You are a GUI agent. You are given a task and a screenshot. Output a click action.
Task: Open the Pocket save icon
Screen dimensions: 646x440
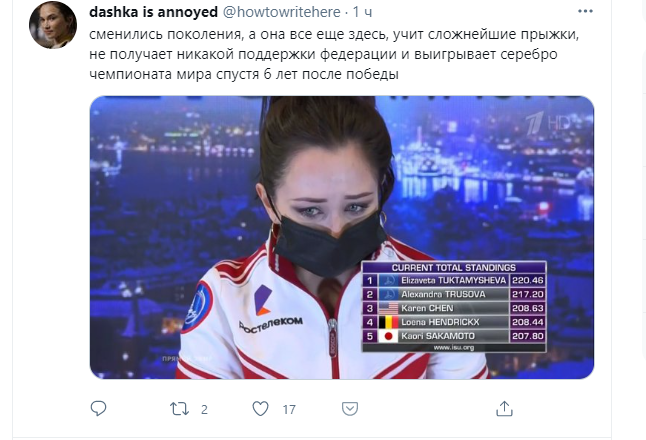click(x=350, y=409)
